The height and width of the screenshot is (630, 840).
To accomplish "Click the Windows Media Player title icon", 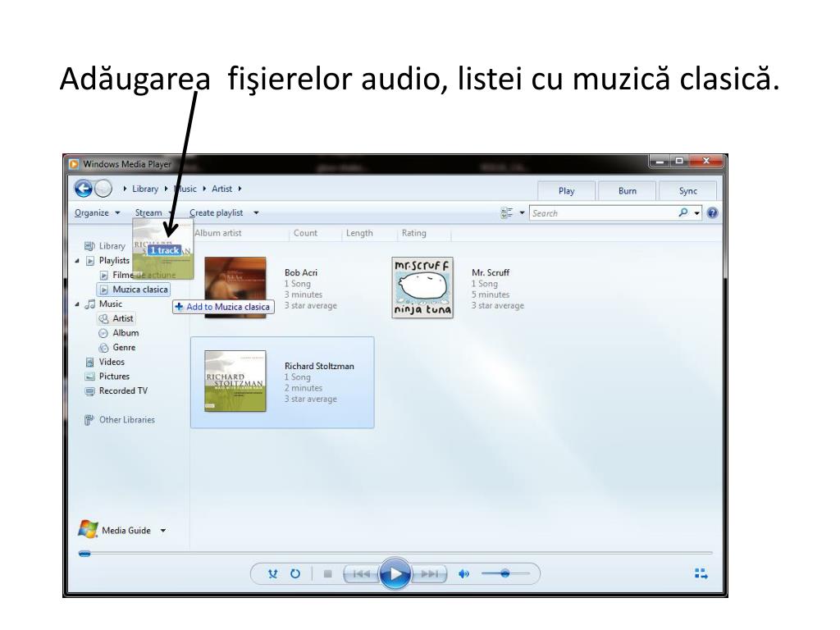I will point(74,164).
